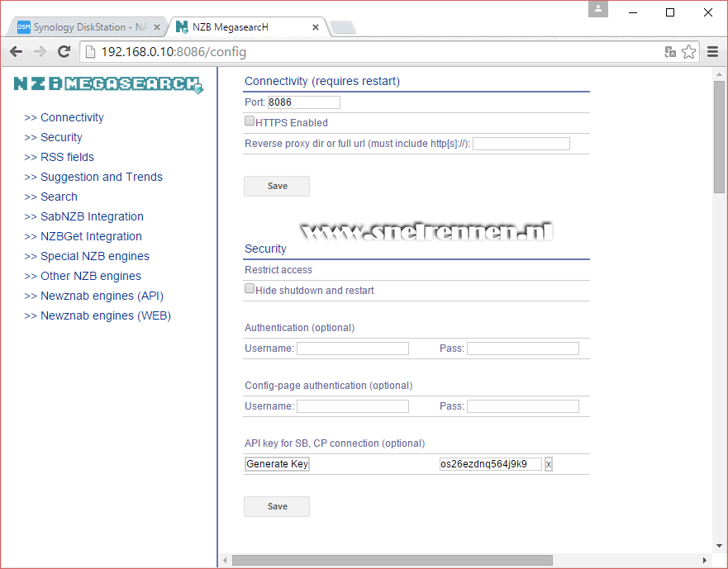Maximize the Chrome window
728x569 pixels.
pos(670,12)
